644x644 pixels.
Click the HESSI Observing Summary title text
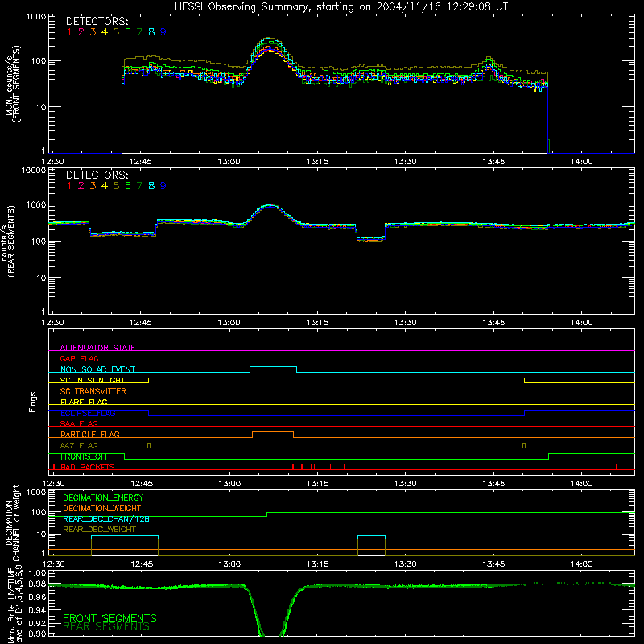(341, 7)
